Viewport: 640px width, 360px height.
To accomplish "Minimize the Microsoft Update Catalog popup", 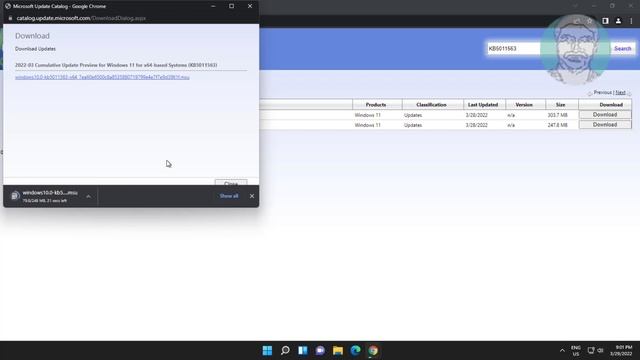I will click(x=213, y=6).
